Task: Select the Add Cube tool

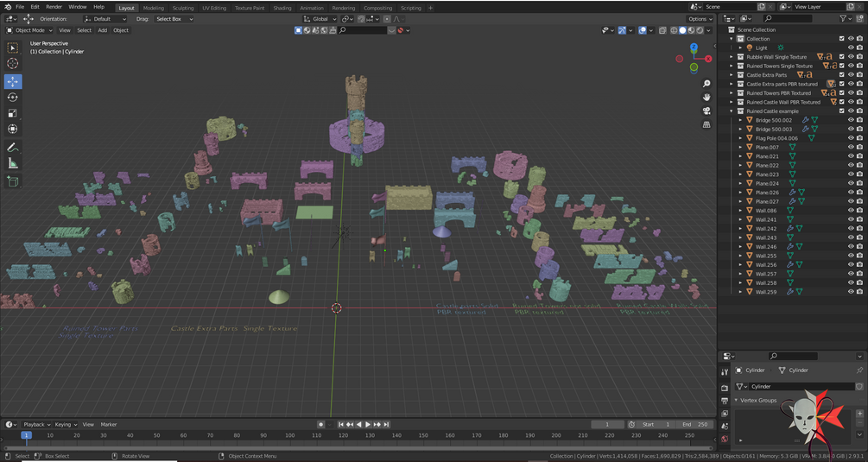Action: point(13,181)
